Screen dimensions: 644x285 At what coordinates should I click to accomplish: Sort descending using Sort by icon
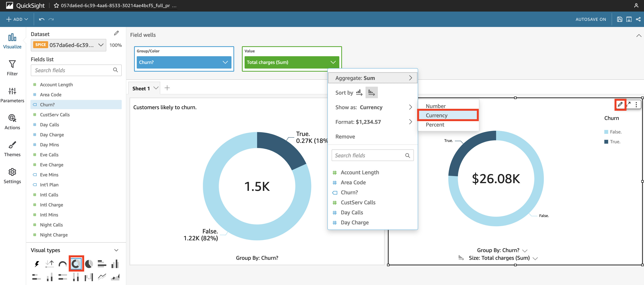[371, 93]
